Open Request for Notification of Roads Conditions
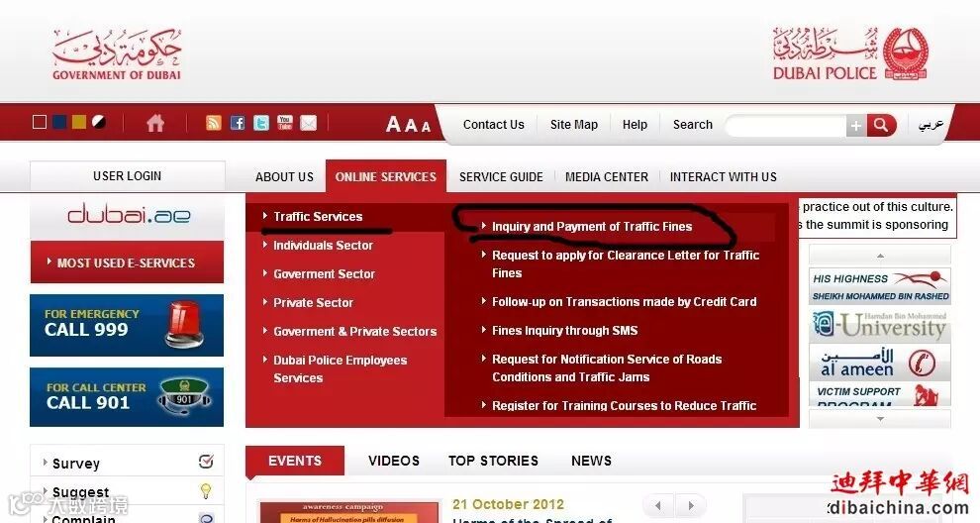 pos(606,367)
